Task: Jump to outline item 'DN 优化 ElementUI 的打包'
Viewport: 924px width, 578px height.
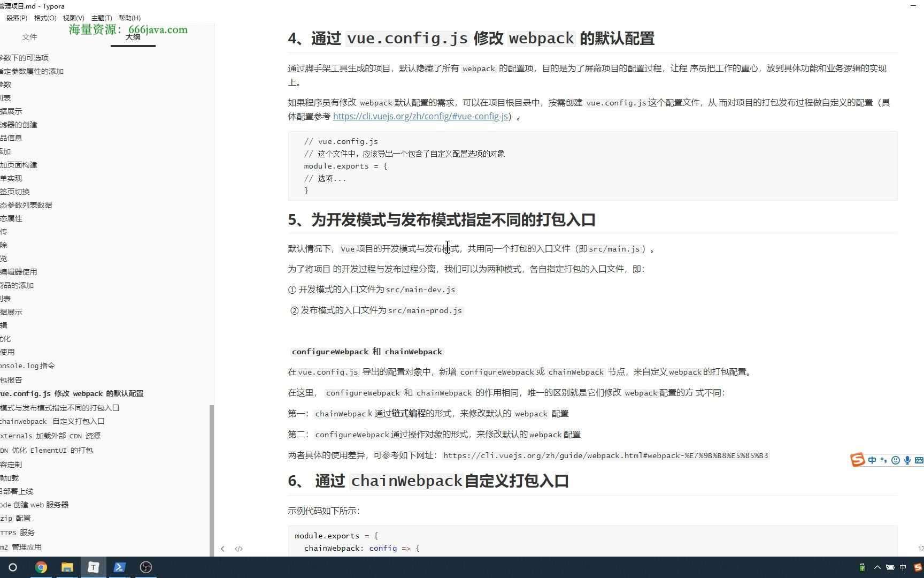Action: (x=47, y=451)
